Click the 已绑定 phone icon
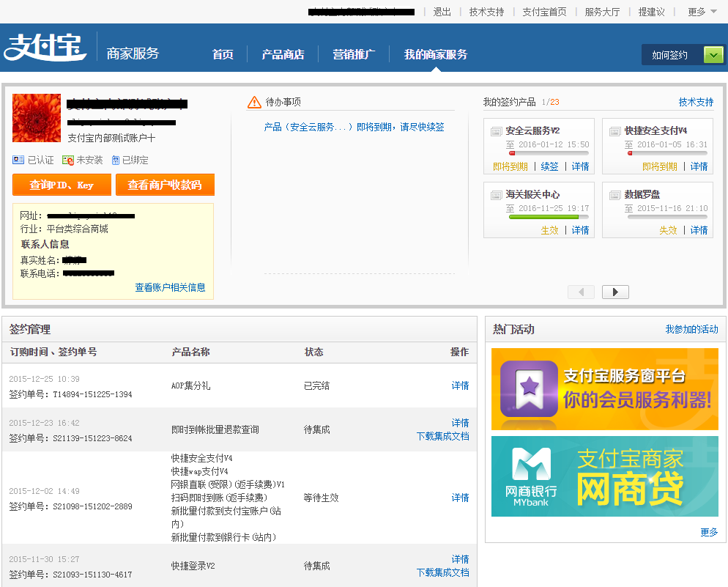Screen dimensions: 728x587 coord(116,160)
